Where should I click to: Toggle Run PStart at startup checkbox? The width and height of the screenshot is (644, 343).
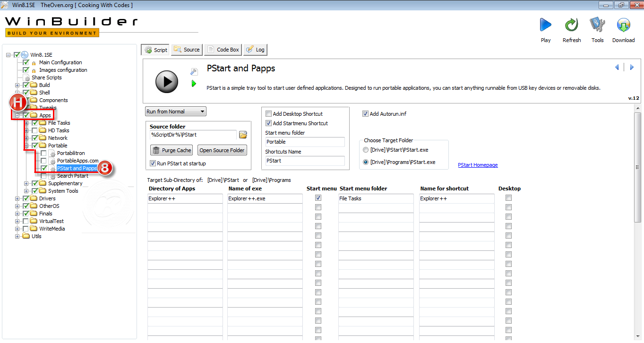point(153,163)
